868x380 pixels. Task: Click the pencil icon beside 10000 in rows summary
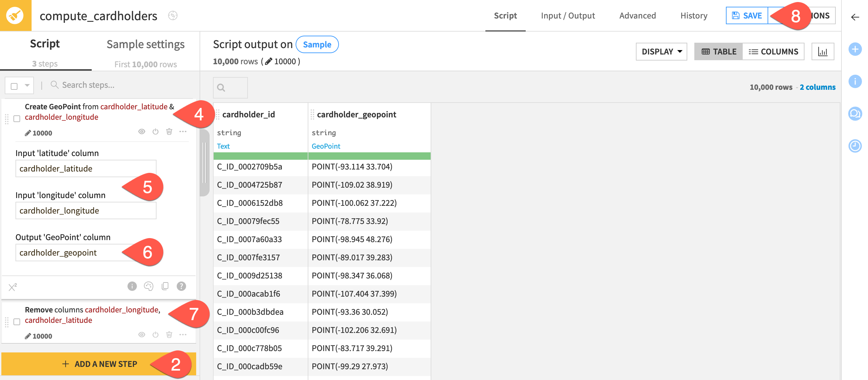coord(268,61)
